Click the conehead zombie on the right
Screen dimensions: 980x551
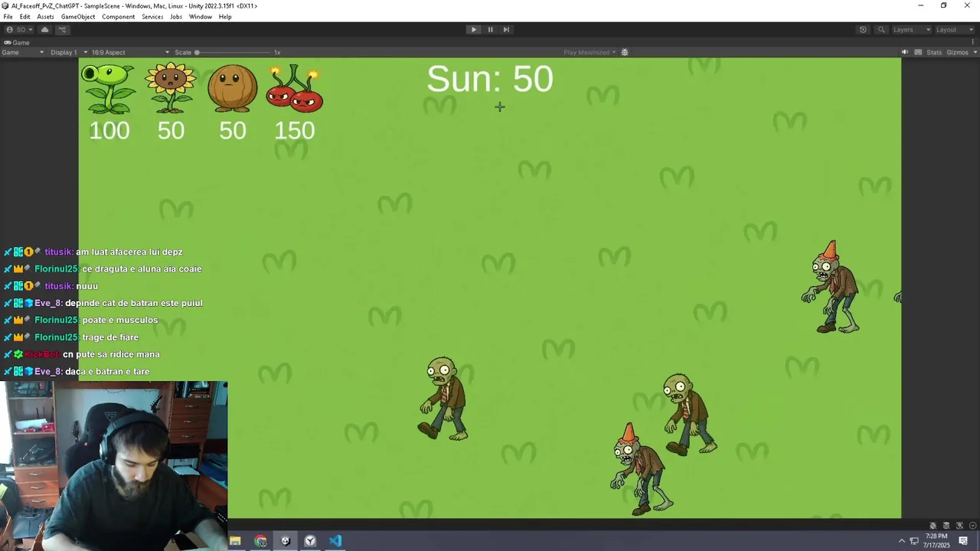[831, 288]
